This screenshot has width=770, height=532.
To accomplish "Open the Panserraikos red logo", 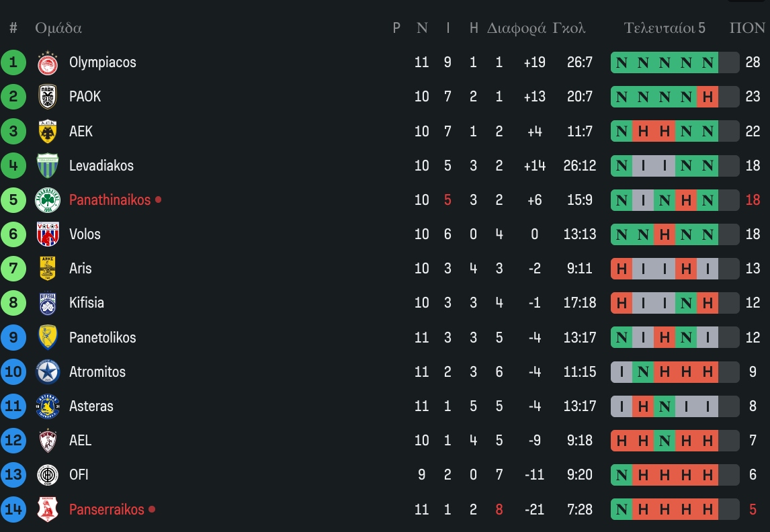I will tap(48, 510).
